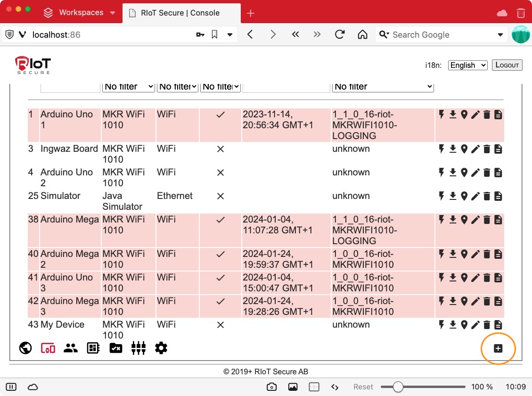Click the zoom Reset button
Viewport: 532px width, 396px height.
[363, 387]
